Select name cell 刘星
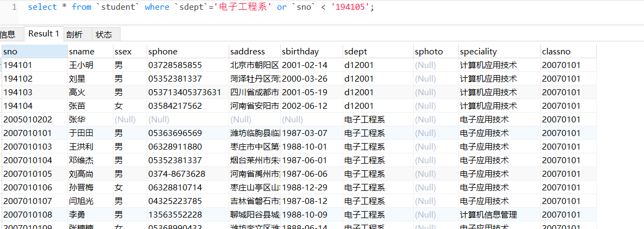644x229 pixels. pyautogui.click(x=90, y=78)
